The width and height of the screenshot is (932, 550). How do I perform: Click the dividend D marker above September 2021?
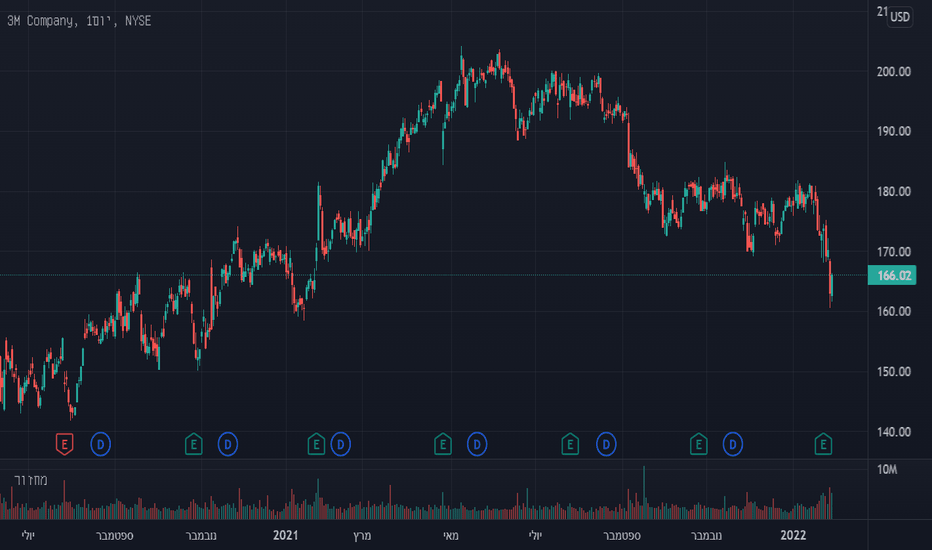click(606, 444)
